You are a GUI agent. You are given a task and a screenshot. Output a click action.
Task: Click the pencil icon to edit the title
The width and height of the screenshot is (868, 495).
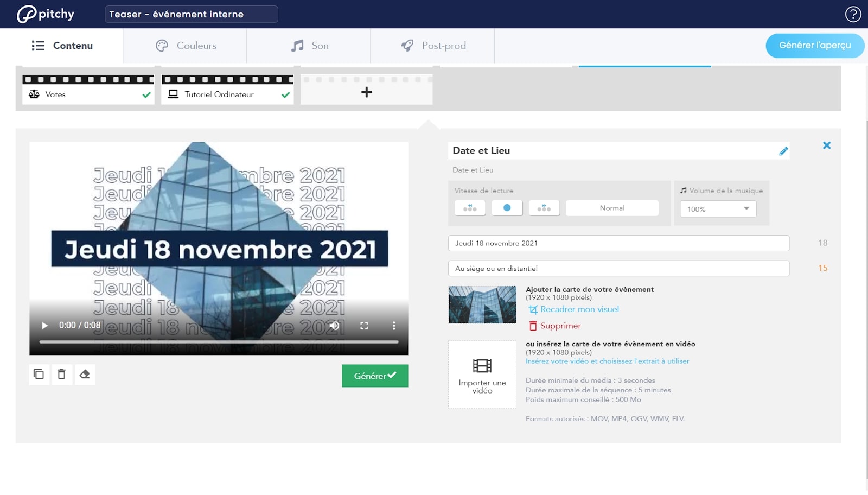coord(783,151)
